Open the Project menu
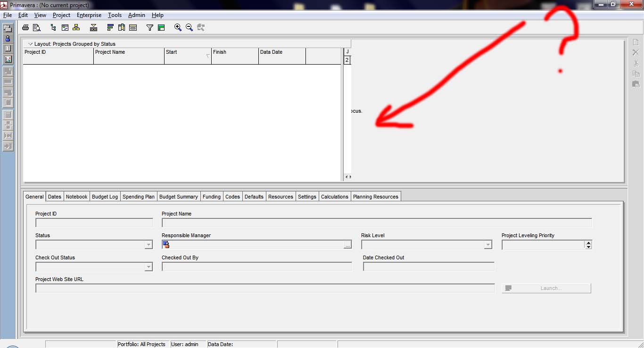 (x=61, y=15)
